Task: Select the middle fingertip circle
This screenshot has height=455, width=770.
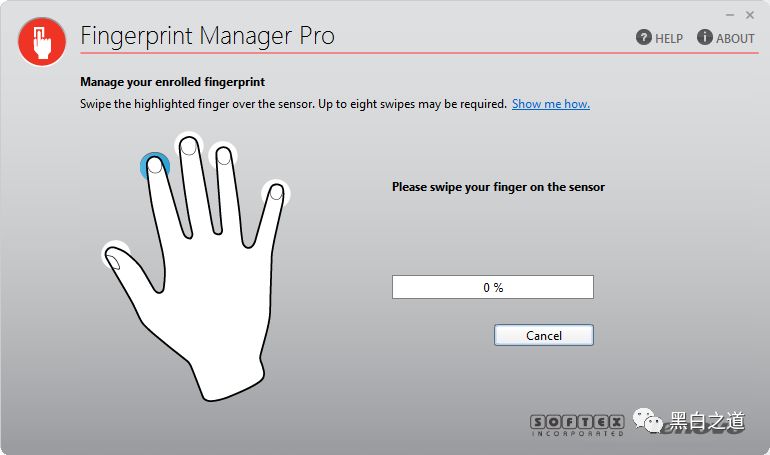Action: click(x=189, y=146)
